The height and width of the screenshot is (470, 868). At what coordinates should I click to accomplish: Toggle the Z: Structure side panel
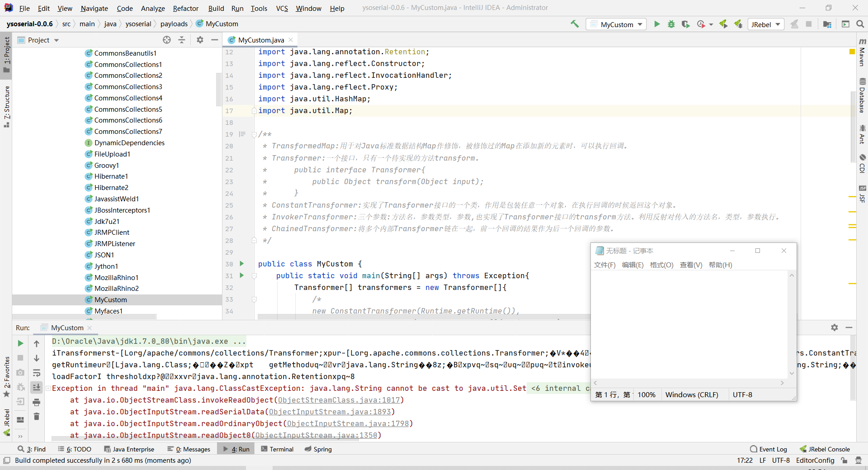pos(6,107)
